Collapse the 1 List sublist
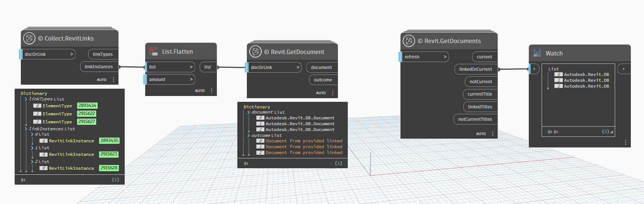The height and width of the screenshot is (204, 644). [x=32, y=148]
